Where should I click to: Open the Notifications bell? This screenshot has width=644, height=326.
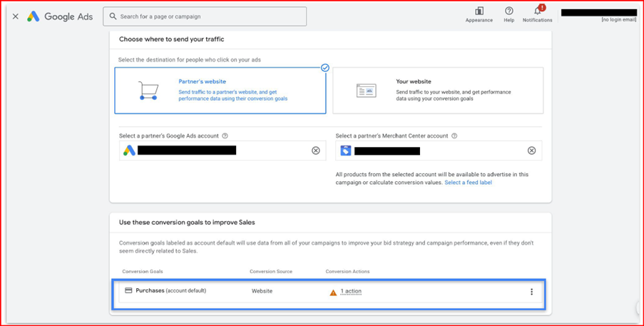coord(537,11)
